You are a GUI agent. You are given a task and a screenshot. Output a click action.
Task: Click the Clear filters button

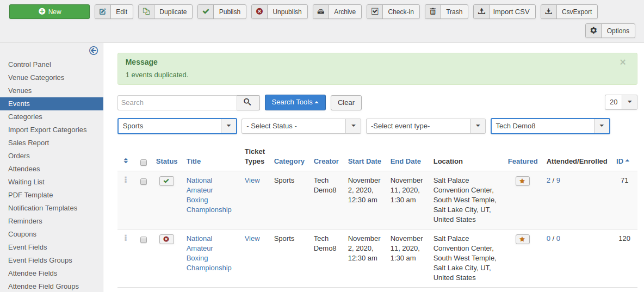(x=346, y=102)
